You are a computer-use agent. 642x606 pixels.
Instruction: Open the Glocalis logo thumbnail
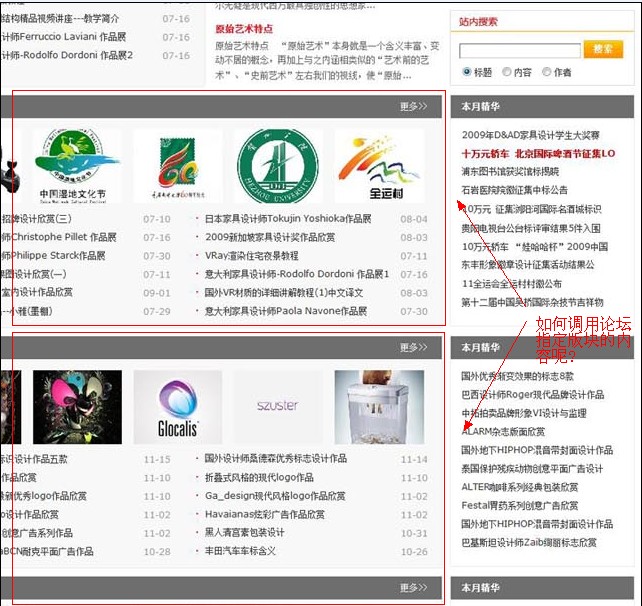[x=178, y=407]
